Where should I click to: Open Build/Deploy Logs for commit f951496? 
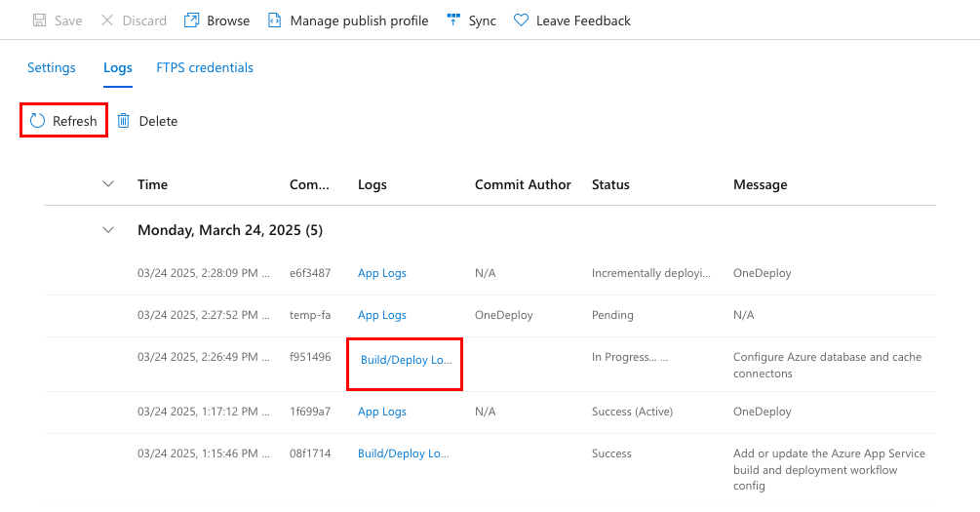[x=406, y=360]
